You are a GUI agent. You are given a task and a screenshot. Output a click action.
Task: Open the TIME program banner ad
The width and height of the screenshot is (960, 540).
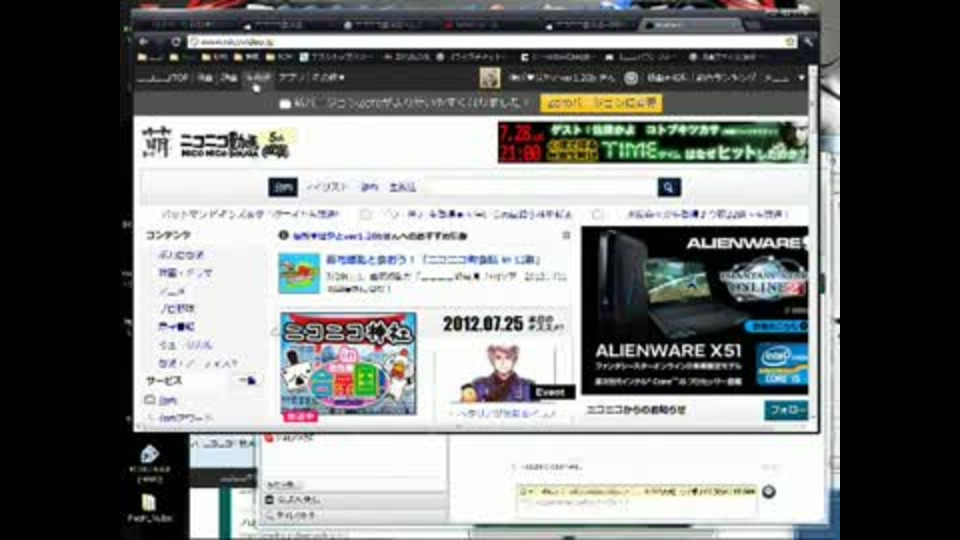click(x=653, y=142)
